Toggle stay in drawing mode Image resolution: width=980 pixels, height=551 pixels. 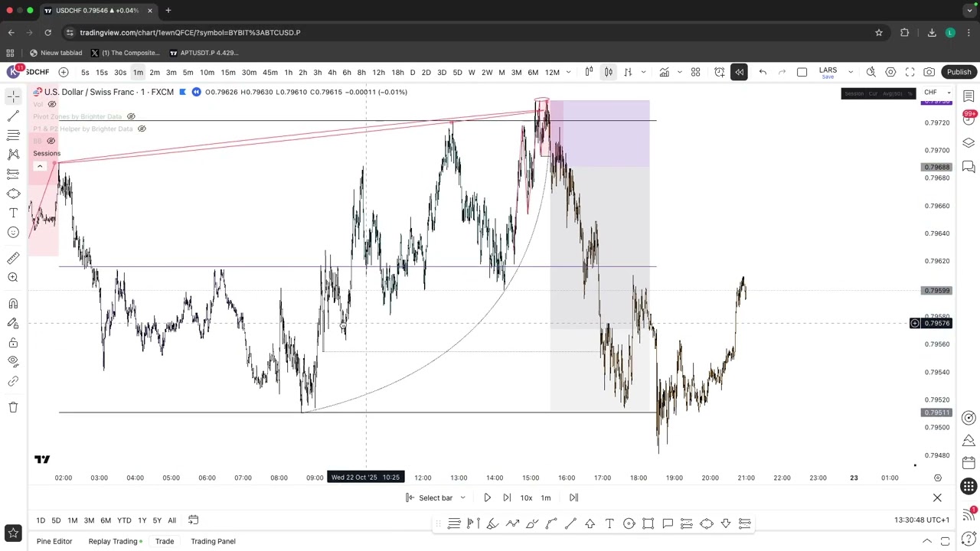coord(13,323)
